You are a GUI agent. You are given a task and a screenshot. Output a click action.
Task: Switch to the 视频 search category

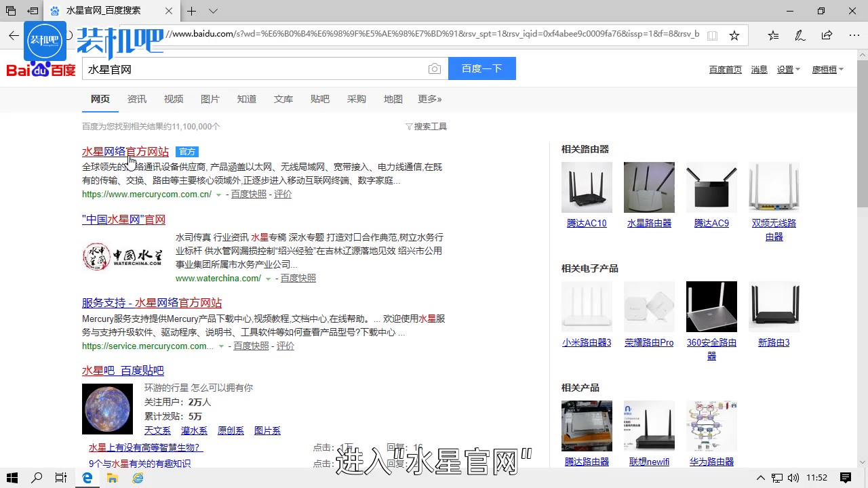(174, 99)
